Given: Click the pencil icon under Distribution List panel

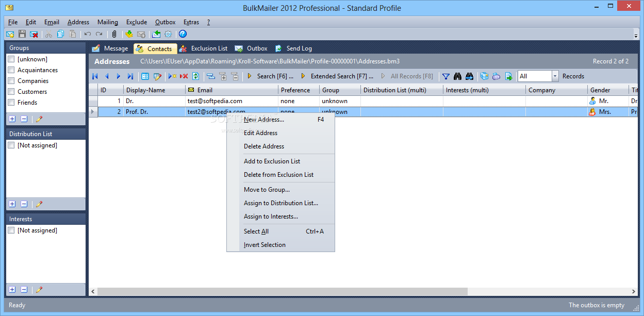Looking at the screenshot, I should click(x=39, y=204).
